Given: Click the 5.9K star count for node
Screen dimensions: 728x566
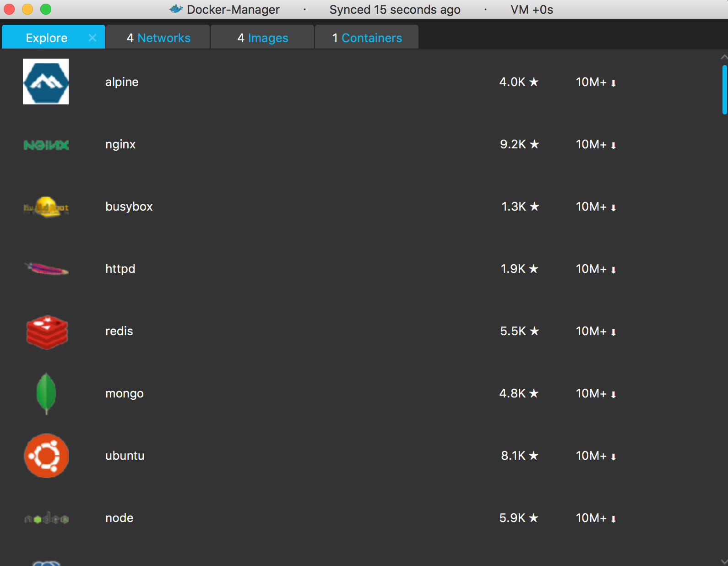Looking at the screenshot, I should [512, 518].
